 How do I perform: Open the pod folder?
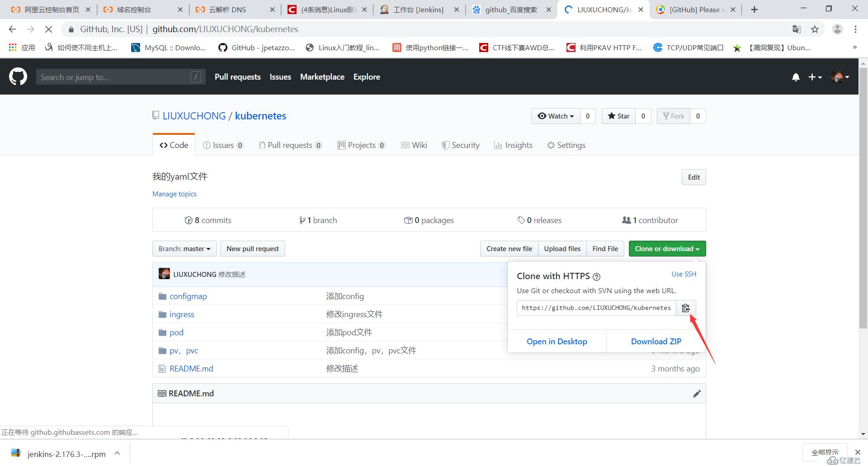click(x=176, y=332)
